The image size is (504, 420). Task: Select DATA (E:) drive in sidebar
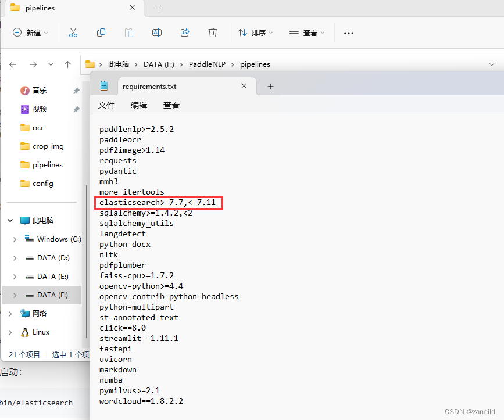coord(53,277)
